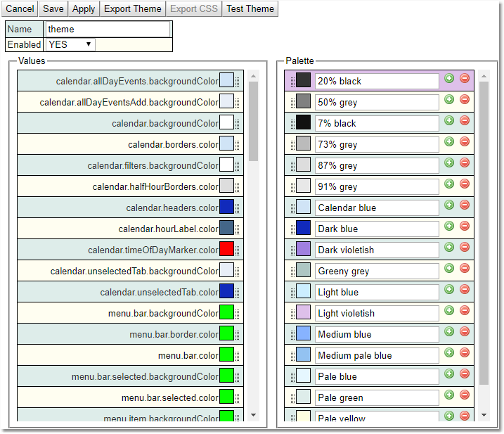Image resolution: width=504 pixels, height=434 pixels.
Task: Click the red calendar.timeOfDayMarker.color swatch
Action: (x=226, y=249)
